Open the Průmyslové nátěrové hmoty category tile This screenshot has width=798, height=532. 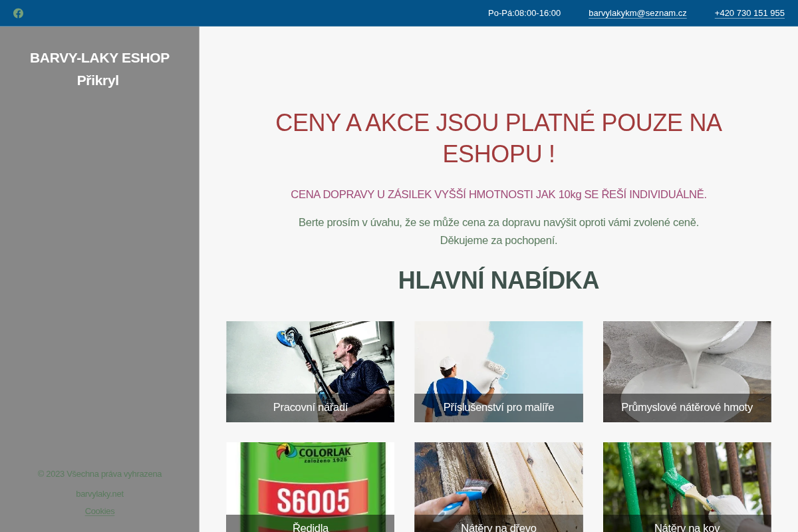pos(687,372)
